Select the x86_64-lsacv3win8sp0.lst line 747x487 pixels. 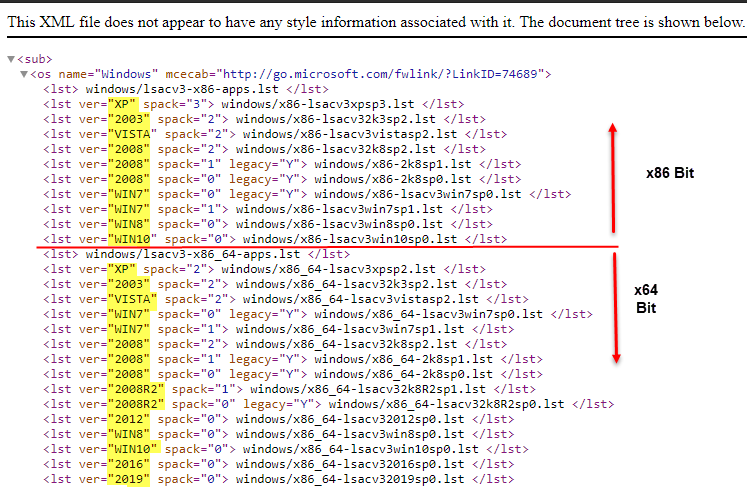coord(279,434)
